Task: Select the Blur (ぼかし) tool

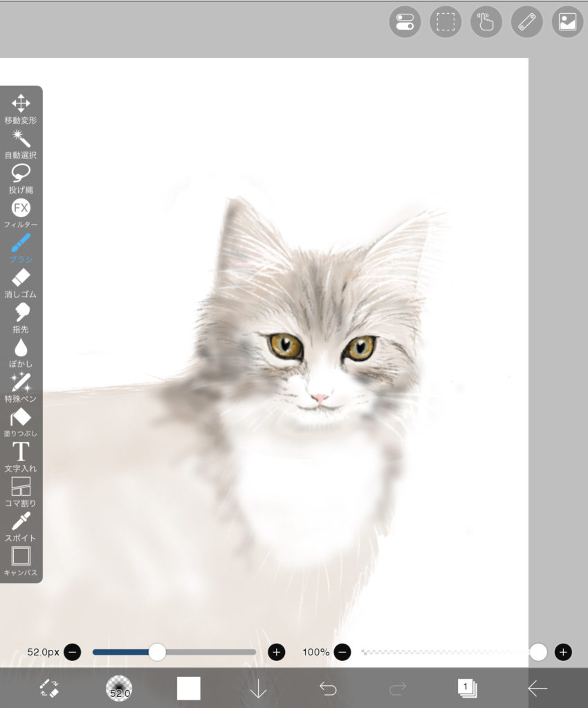Action: tap(21, 352)
